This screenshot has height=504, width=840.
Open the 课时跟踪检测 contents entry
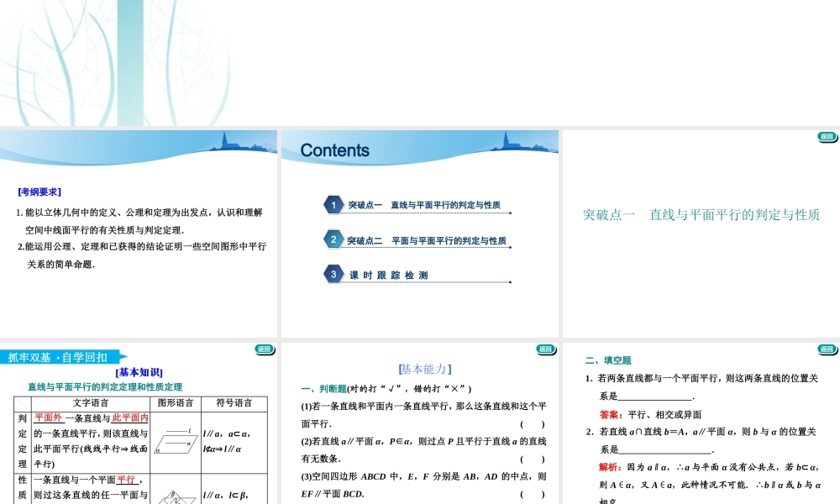pos(388,275)
